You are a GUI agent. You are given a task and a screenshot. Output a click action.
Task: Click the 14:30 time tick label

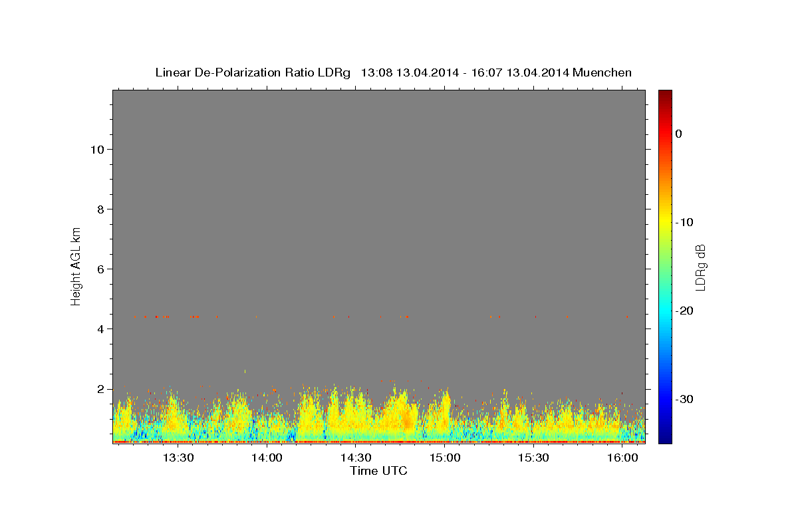click(356, 458)
